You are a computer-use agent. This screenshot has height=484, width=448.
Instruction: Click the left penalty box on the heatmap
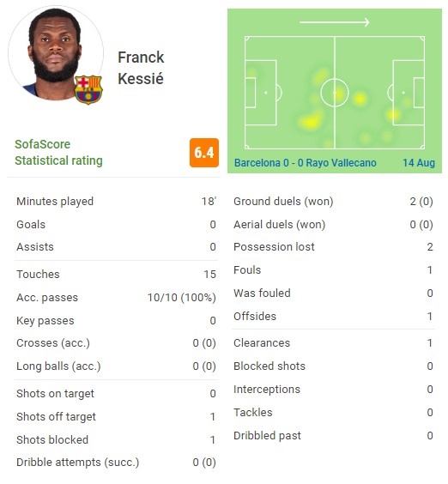click(260, 93)
